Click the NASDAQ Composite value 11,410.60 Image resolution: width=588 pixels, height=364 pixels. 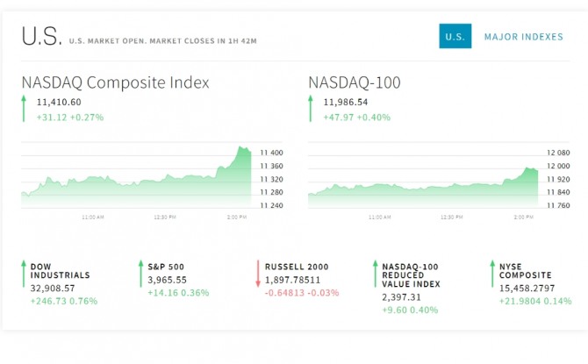pyautogui.click(x=59, y=103)
